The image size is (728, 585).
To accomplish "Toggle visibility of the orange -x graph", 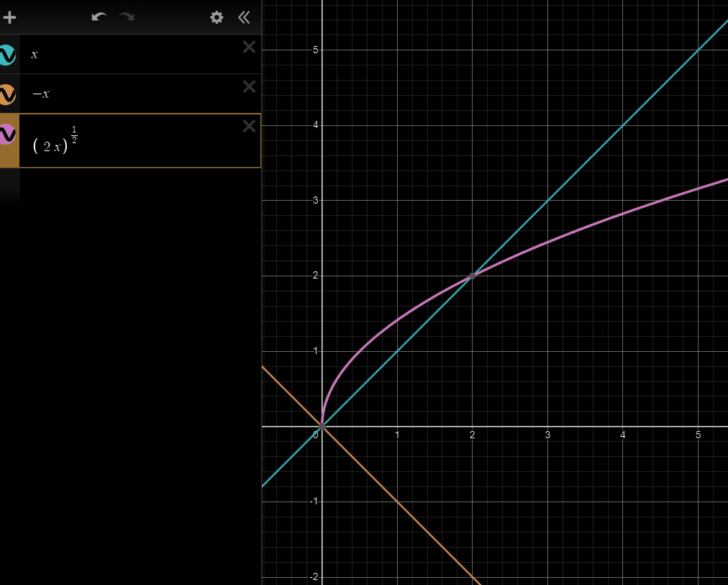I will coord(7,94).
